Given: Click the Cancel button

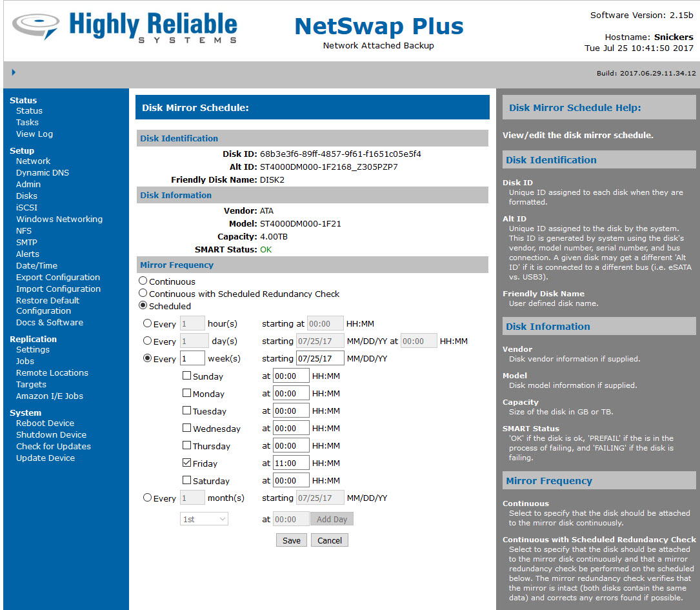Looking at the screenshot, I should tap(330, 540).
